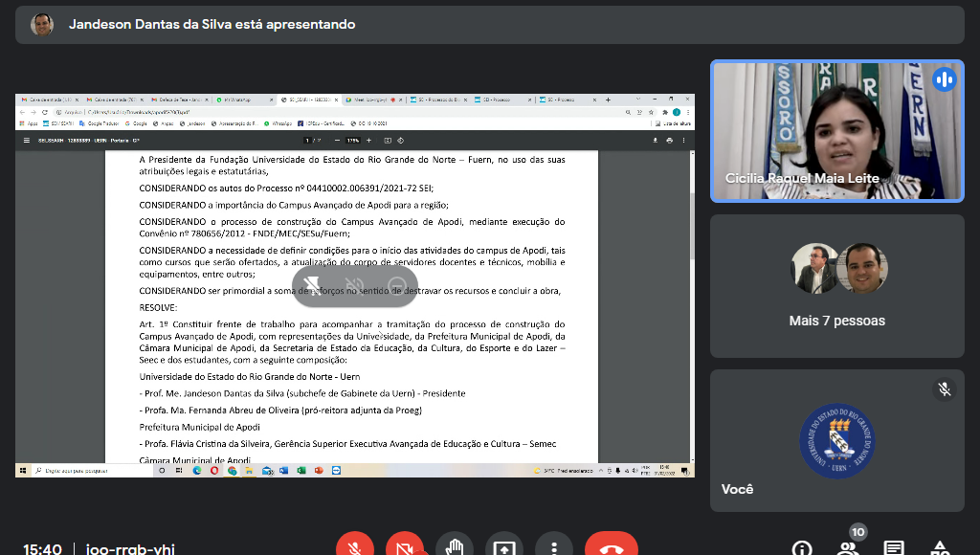Screen dimensions: 980x555
Task: Download the PDF from the viewer toolbar
Action: (655, 141)
